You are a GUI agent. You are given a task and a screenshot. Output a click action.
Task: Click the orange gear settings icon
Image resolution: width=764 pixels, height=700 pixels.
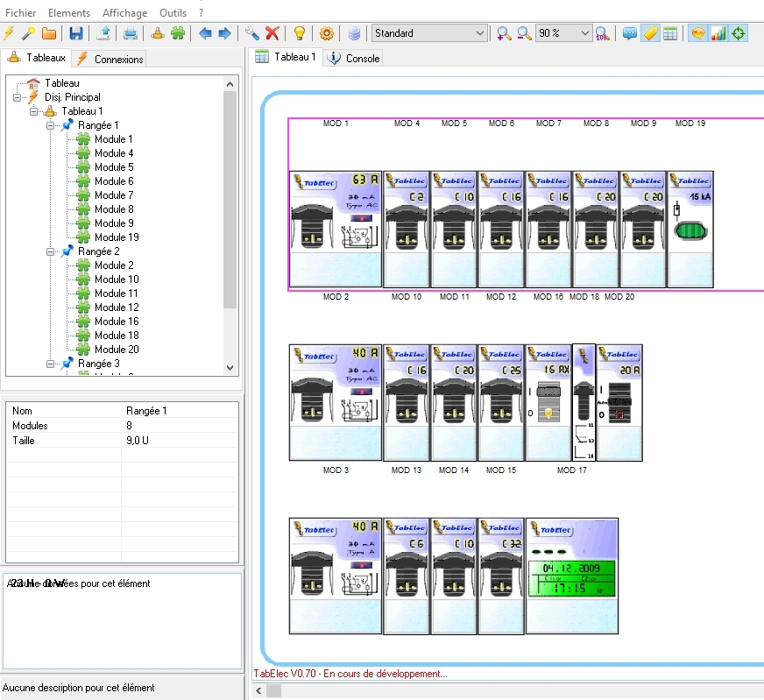(326, 33)
